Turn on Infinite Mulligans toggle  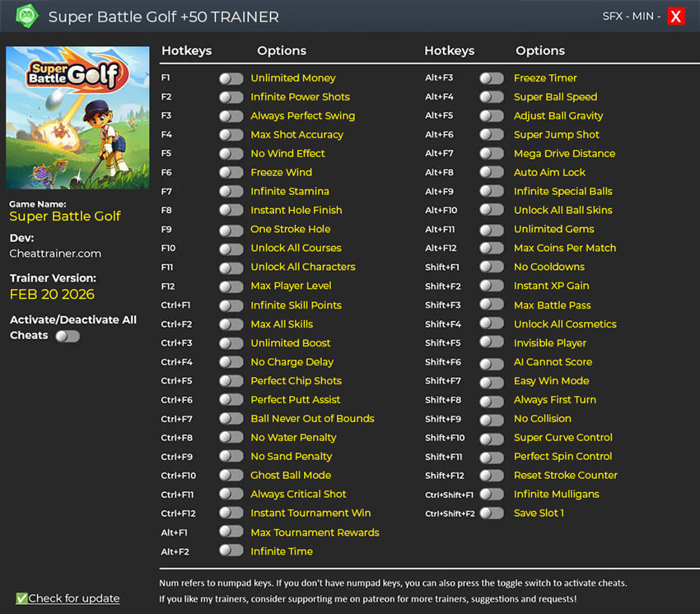(x=491, y=495)
